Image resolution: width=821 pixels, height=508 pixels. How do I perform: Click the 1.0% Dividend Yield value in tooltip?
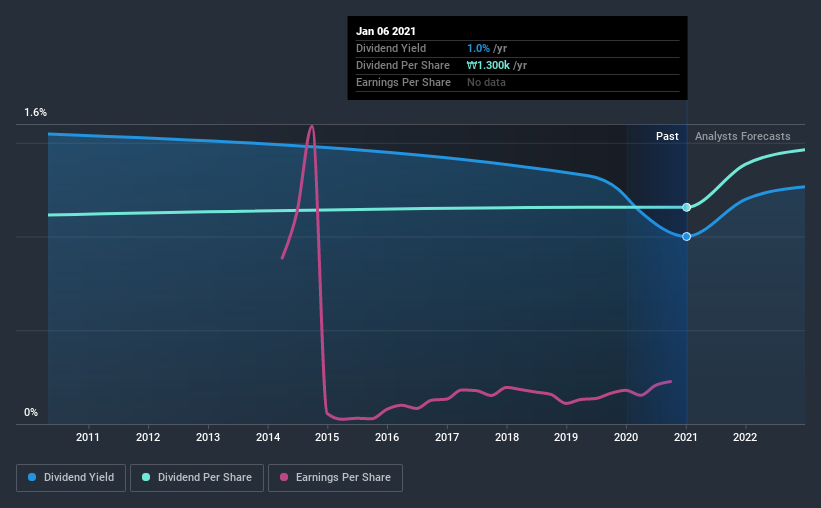pos(478,48)
